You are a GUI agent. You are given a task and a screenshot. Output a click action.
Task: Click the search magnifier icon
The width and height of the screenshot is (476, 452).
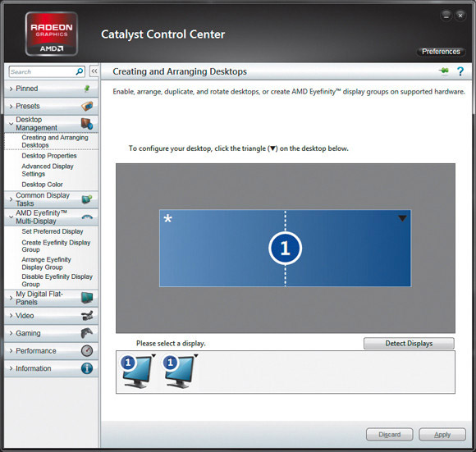80,71
